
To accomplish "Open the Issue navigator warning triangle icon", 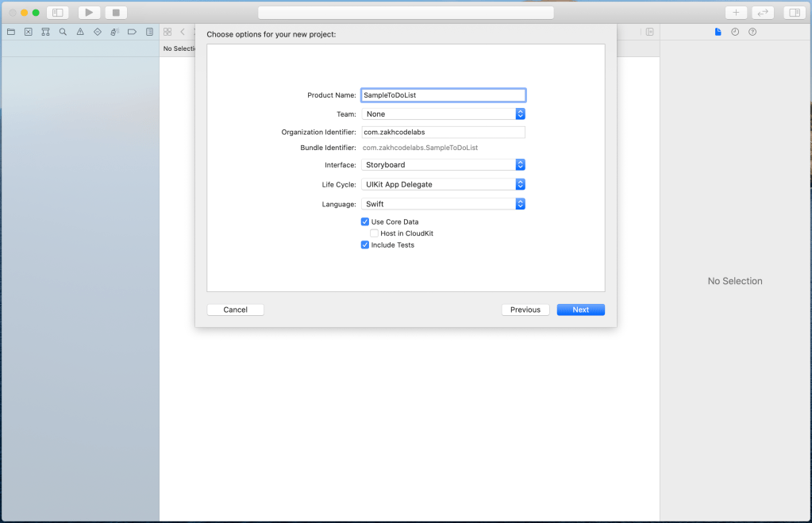I will pyautogui.click(x=80, y=32).
